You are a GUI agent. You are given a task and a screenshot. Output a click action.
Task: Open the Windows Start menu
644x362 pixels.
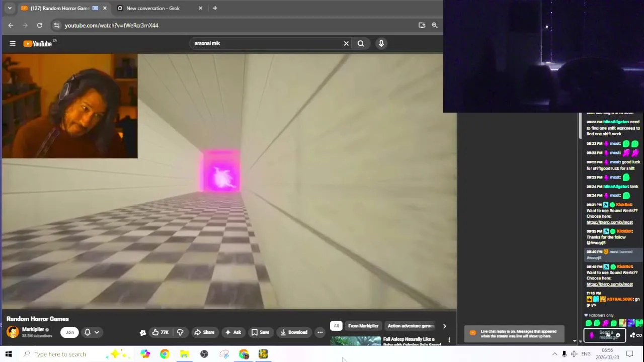[9, 354]
